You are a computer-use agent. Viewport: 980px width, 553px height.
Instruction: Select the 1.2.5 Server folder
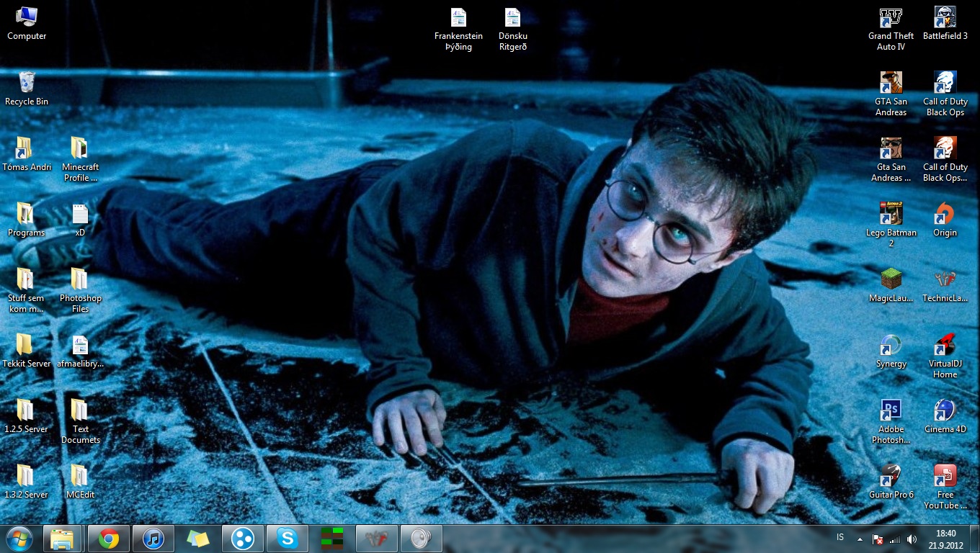(x=27, y=417)
